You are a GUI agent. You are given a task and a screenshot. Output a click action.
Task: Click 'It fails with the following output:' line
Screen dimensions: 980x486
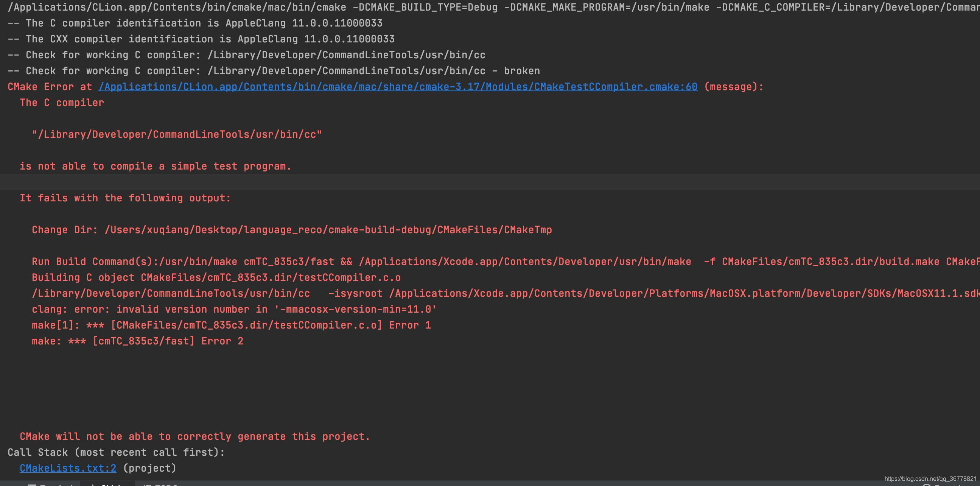[125, 198]
